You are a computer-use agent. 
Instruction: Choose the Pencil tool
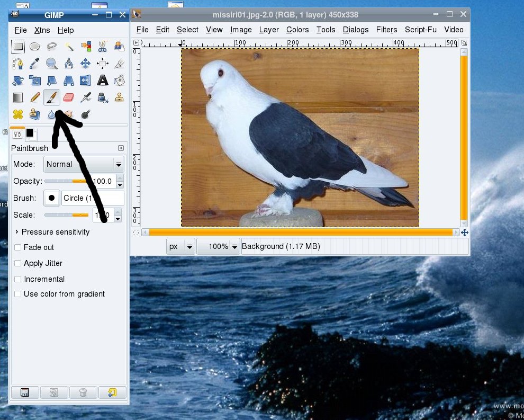[x=35, y=97]
